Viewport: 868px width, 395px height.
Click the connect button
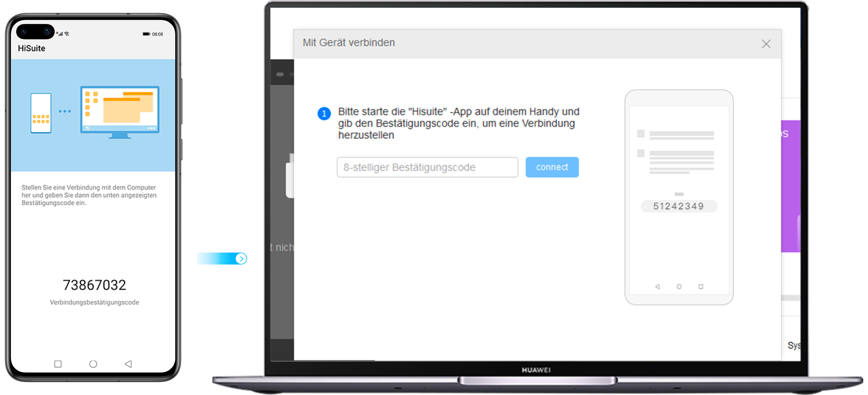[552, 167]
